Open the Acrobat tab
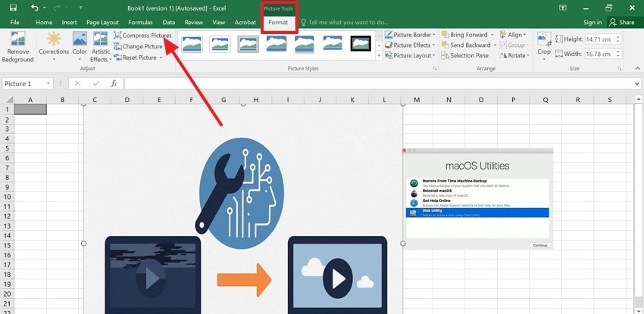This screenshot has width=644, height=314. [245, 22]
